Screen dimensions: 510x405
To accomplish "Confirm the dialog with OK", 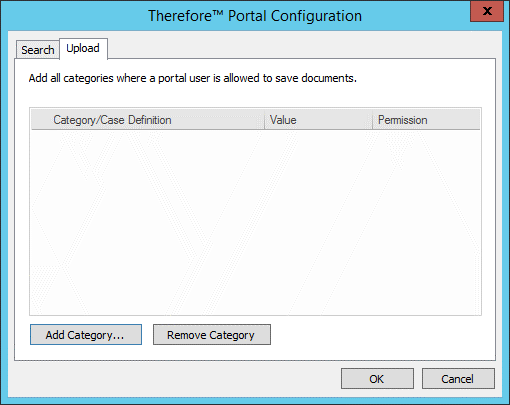I will coord(377,379).
